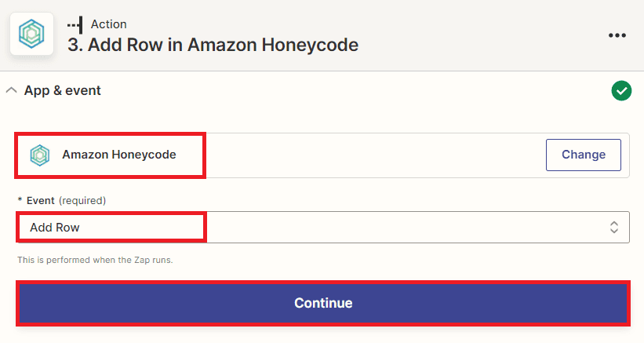This screenshot has height=343, width=644.
Task: Click the asterisk before the Event label
Action: 20,200
